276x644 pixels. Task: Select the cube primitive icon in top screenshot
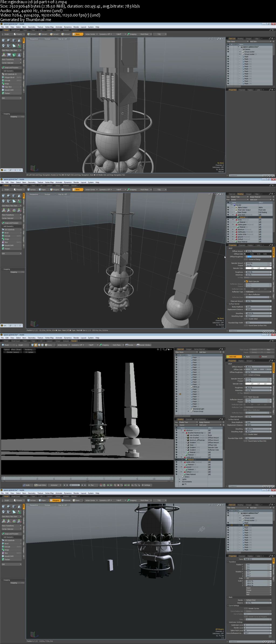[x=4, y=40]
